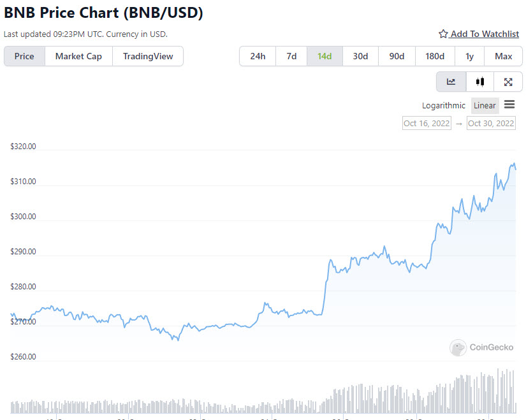The image size is (526, 420).
Task: Click the $280.00 axis label
Action: 23,287
